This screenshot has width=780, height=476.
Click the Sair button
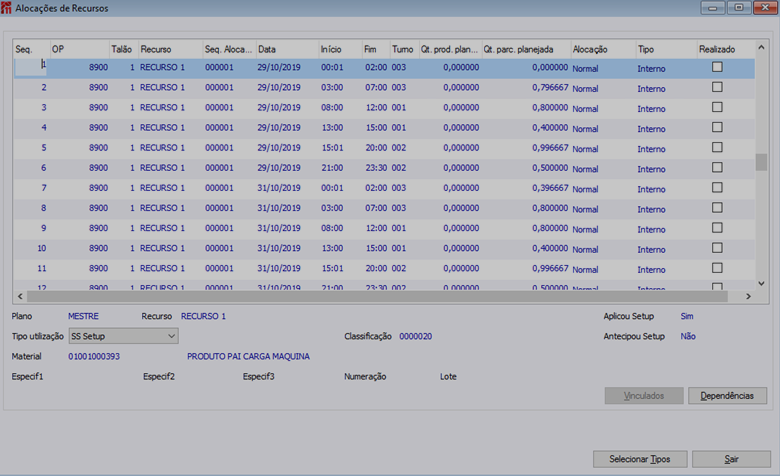click(731, 459)
